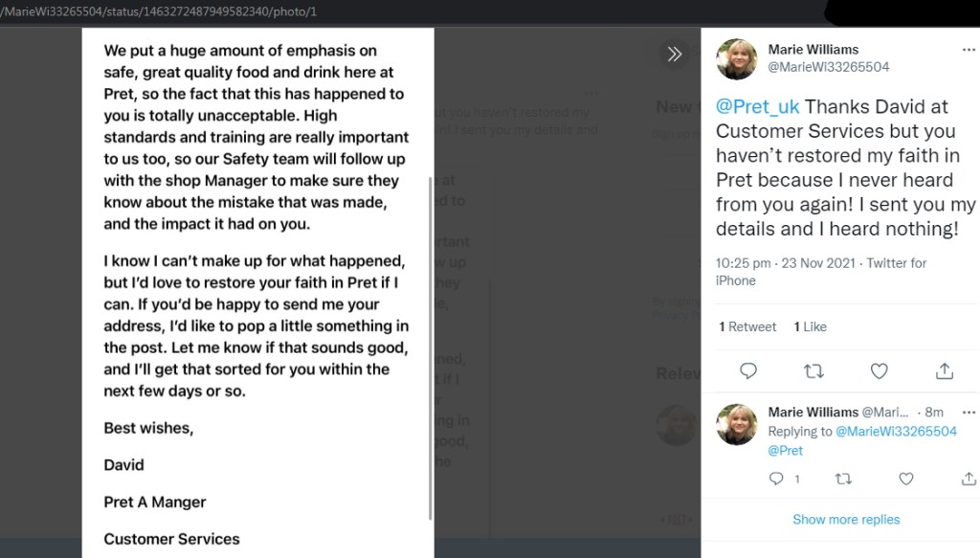Viewport: 980px width, 558px height.
Task: Share the main tweet
Action: (x=944, y=370)
